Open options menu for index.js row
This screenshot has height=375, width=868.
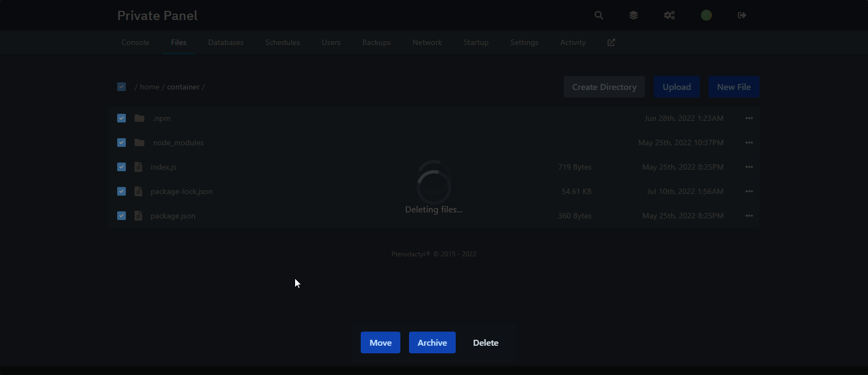tap(749, 167)
